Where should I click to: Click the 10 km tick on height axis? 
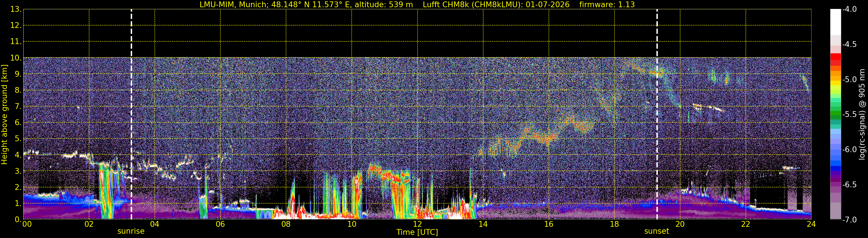(16, 58)
